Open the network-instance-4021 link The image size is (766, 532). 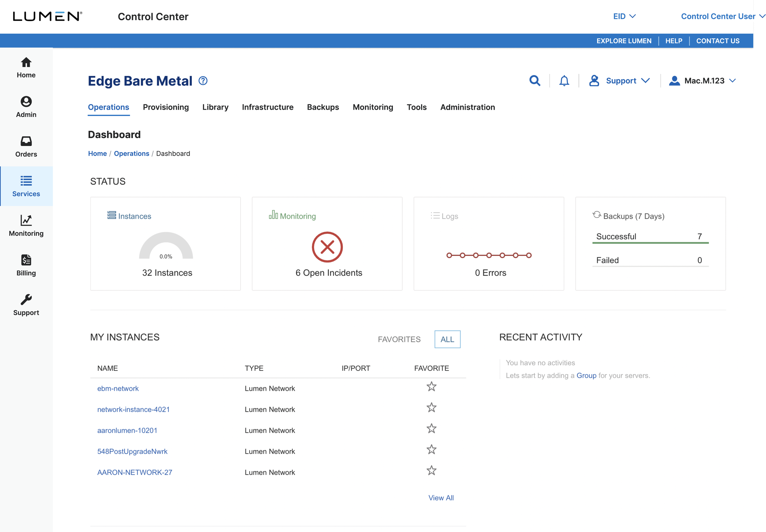pyautogui.click(x=134, y=409)
